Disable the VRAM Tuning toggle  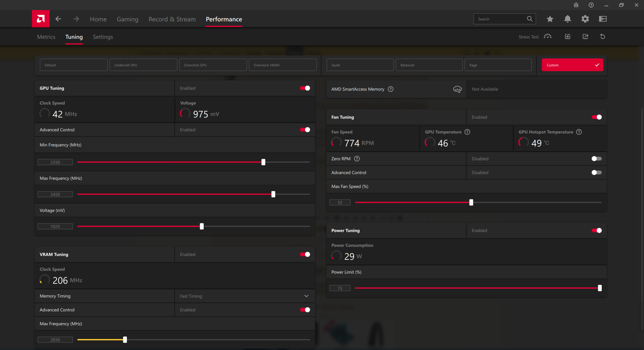click(x=305, y=254)
